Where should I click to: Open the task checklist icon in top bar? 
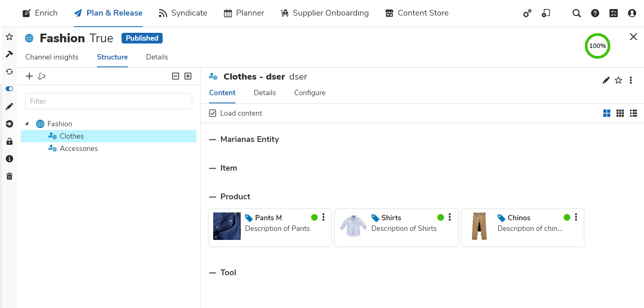coord(613,13)
